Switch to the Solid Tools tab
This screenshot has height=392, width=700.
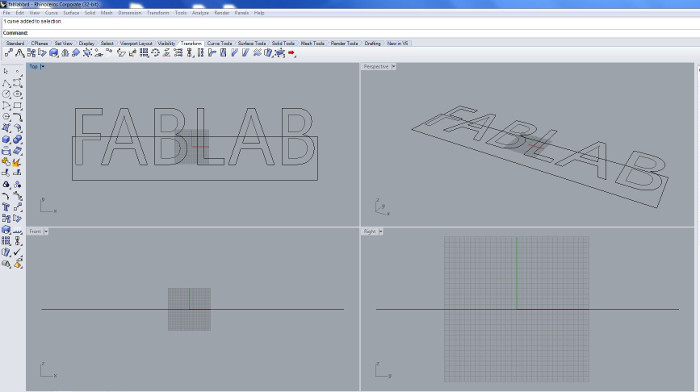click(x=283, y=43)
